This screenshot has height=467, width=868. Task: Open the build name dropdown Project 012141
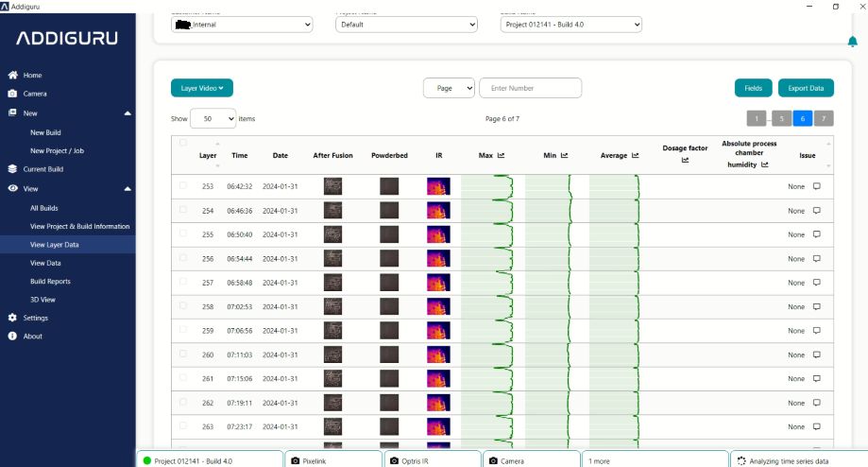[x=570, y=25]
